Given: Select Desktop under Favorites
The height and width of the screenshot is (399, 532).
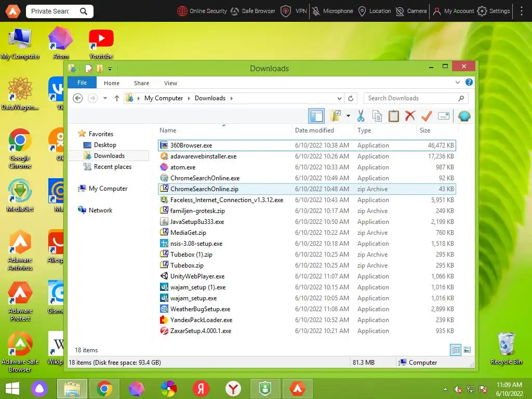Looking at the screenshot, I should click(x=105, y=145).
